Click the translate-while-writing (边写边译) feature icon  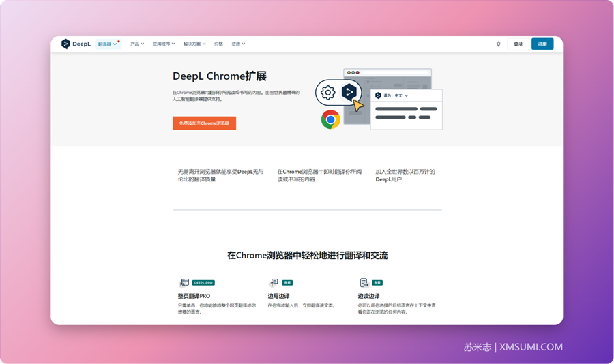pyautogui.click(x=274, y=282)
